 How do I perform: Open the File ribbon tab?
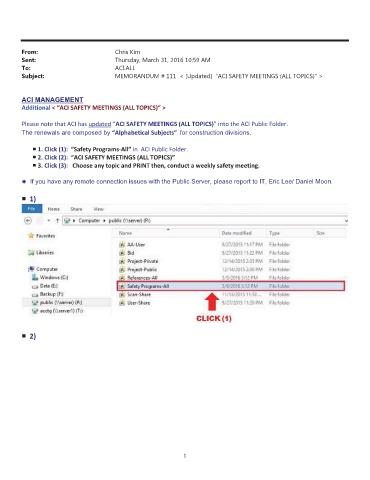(x=32, y=209)
